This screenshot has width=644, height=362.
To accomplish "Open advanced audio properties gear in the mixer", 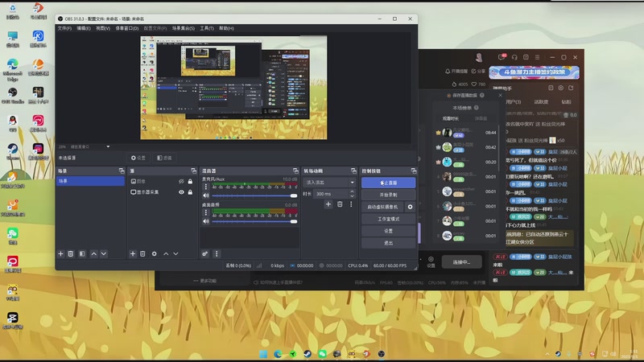I will pos(205,253).
